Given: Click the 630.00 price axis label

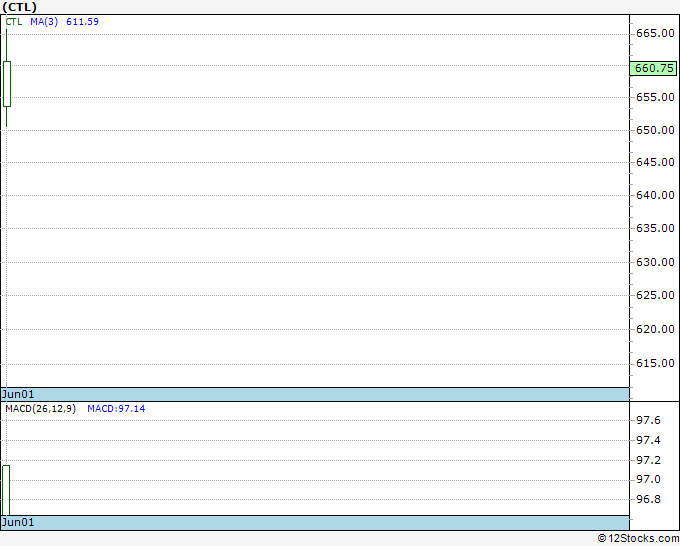Looking at the screenshot, I should [x=655, y=262].
